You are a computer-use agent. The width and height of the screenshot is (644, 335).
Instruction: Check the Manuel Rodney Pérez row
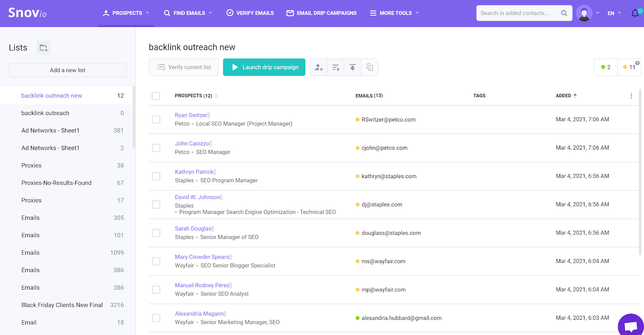156,290
